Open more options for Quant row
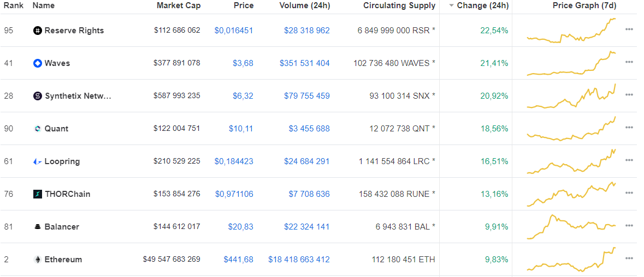The width and height of the screenshot is (644, 277). [629, 128]
